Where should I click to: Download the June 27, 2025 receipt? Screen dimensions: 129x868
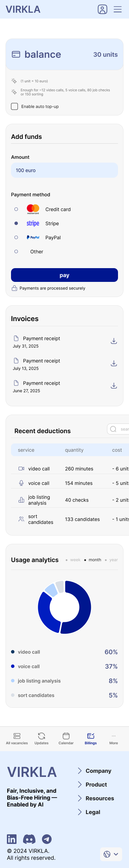pyautogui.click(x=114, y=386)
